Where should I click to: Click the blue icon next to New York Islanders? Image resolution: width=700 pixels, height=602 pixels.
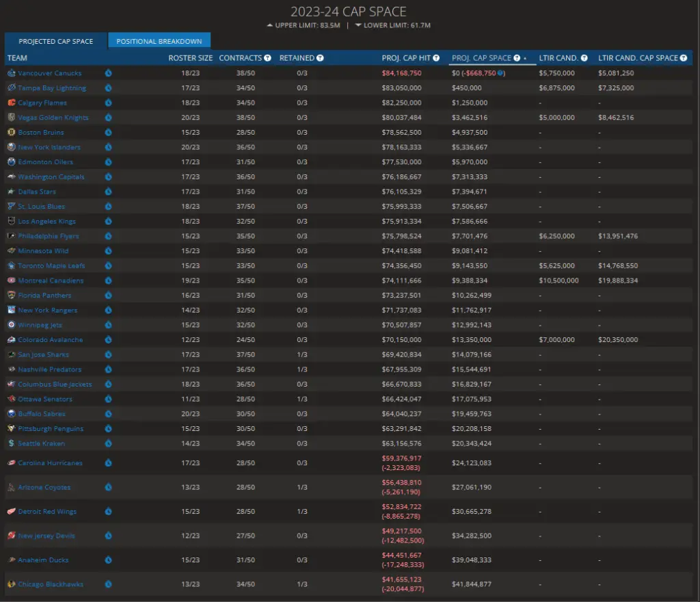click(x=108, y=147)
